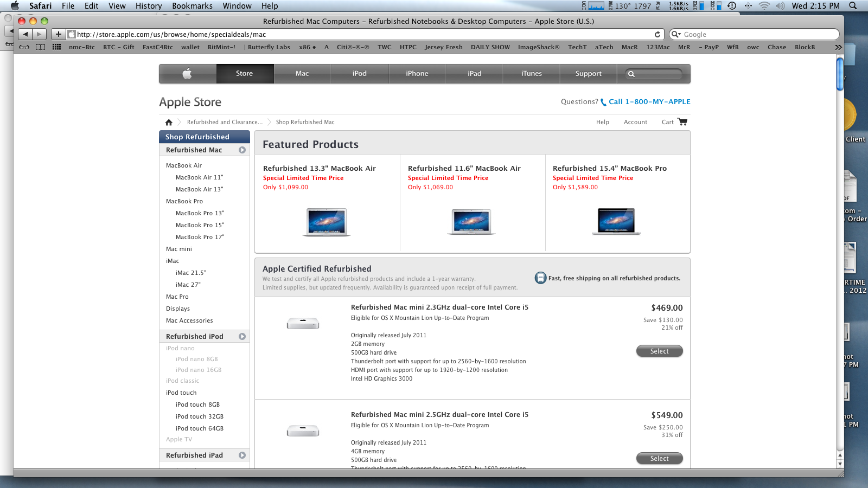Open the File menu
The height and width of the screenshot is (488, 868).
click(68, 6)
